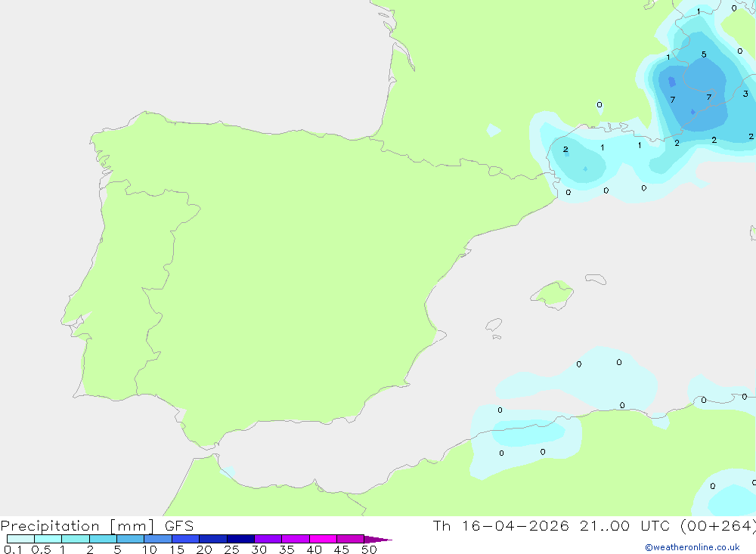Click the 25–30 mm dark blue swatch

point(240,539)
